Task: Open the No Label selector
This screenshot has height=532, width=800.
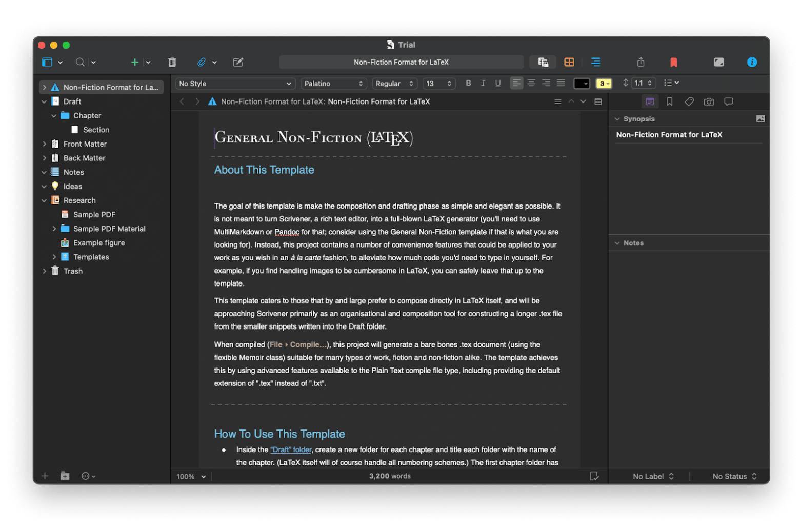Action: click(653, 476)
